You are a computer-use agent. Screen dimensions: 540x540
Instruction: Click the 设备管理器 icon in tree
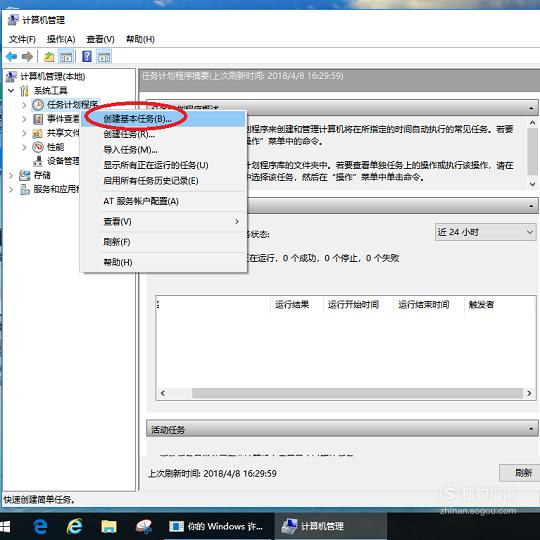tap(38, 161)
